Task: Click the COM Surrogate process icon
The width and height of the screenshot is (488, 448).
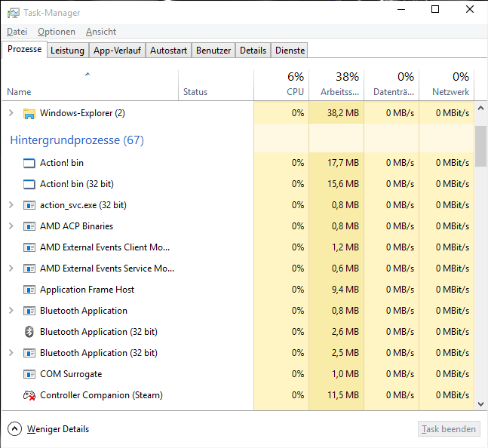Action: pyautogui.click(x=29, y=374)
